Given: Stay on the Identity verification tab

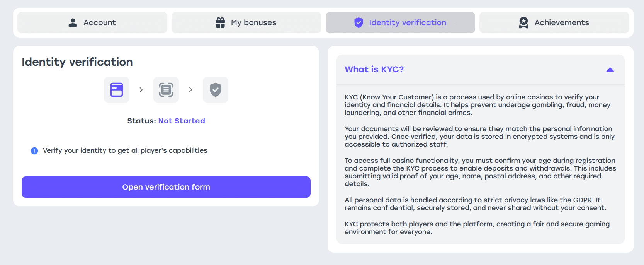Looking at the screenshot, I should pos(400,22).
